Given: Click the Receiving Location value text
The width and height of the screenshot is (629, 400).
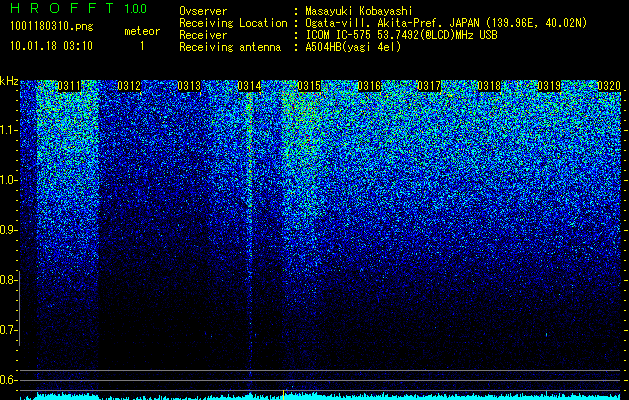Looking at the screenshot, I should (446, 23).
